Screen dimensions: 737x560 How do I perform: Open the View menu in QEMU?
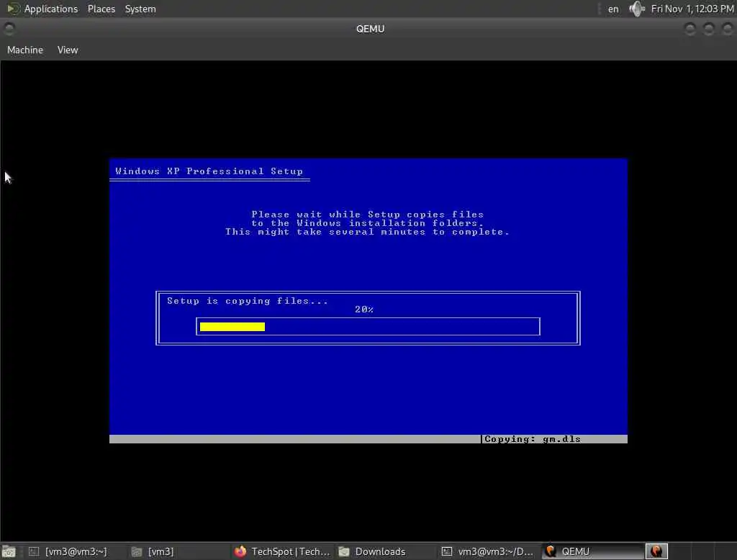click(x=68, y=50)
